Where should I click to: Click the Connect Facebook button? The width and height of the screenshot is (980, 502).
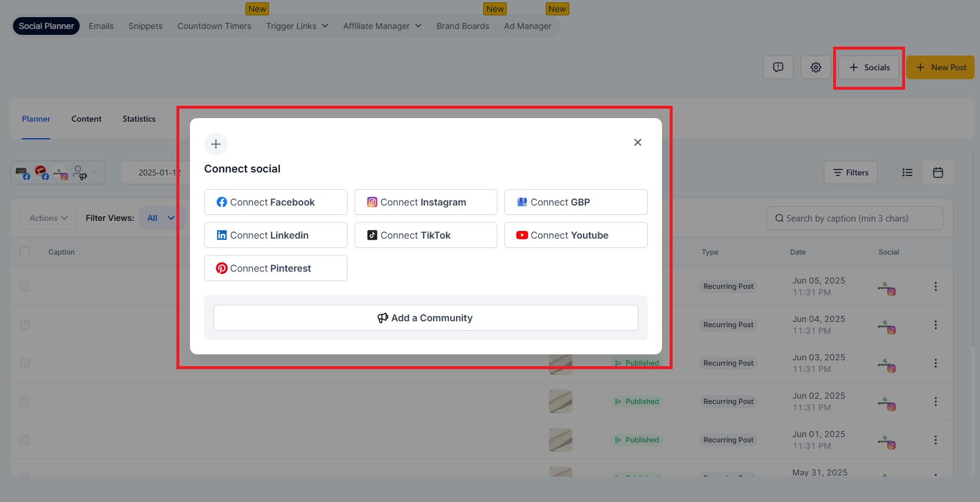tap(276, 202)
